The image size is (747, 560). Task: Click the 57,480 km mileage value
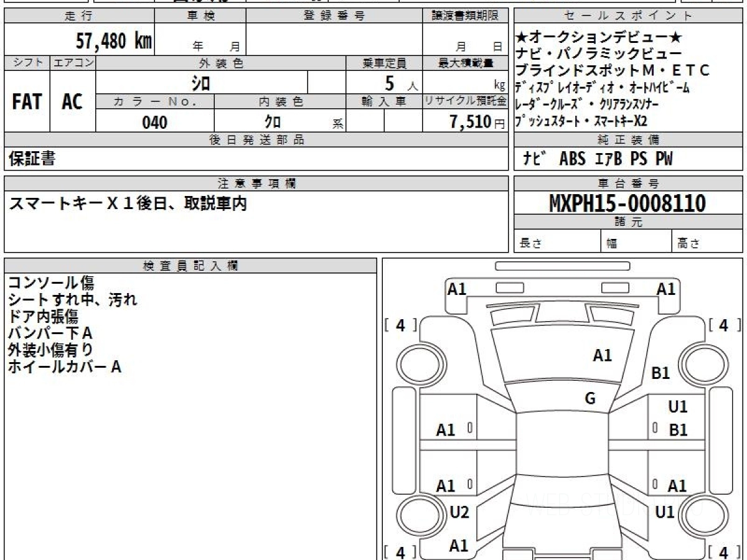114,41
